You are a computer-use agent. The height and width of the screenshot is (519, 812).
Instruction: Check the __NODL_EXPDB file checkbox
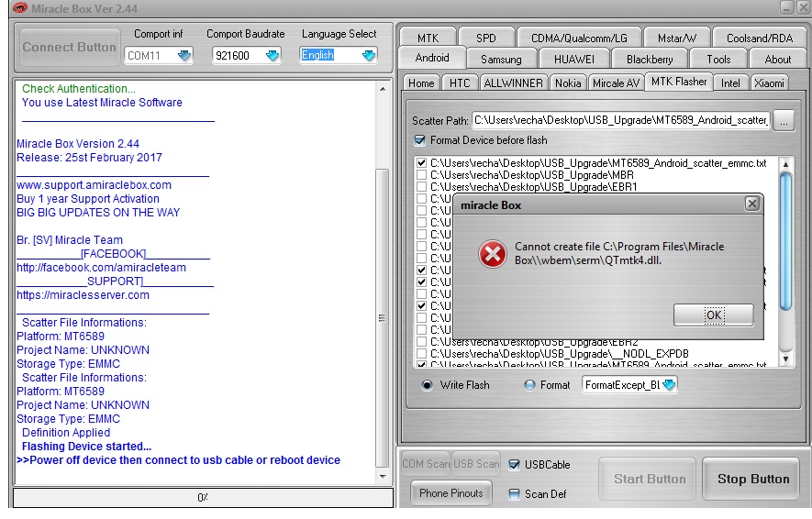tap(421, 354)
